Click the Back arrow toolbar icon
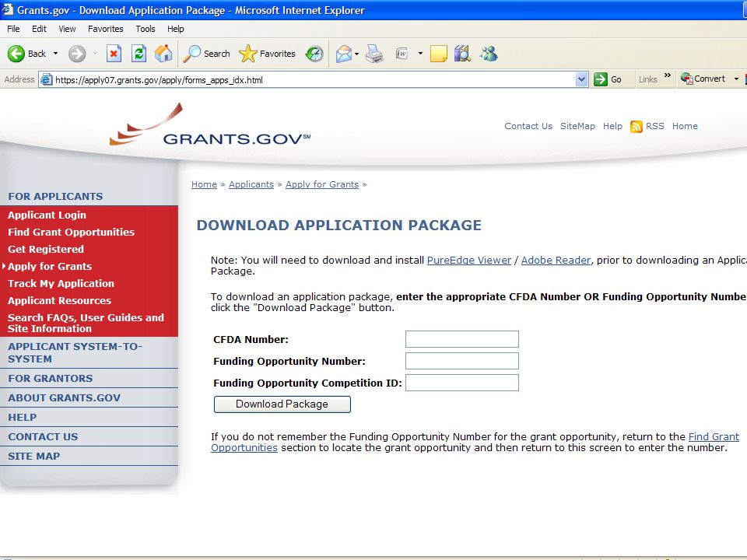747x560 pixels. click(x=16, y=54)
